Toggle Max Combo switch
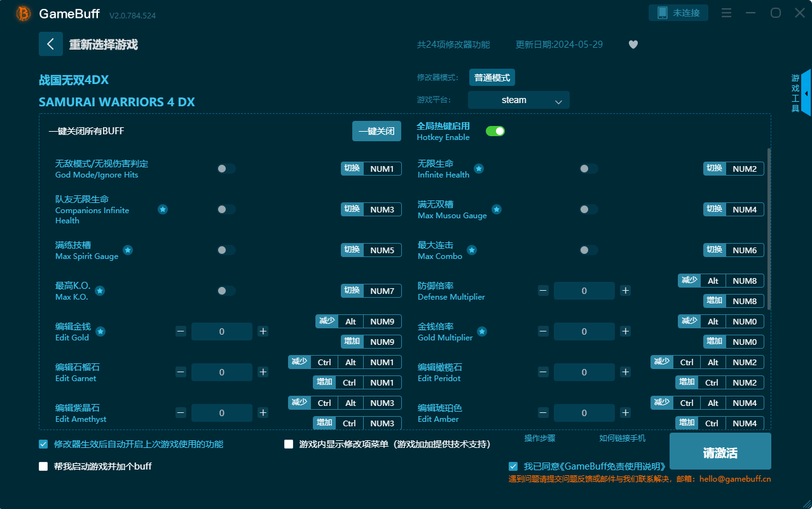This screenshot has width=812, height=509. pos(589,250)
